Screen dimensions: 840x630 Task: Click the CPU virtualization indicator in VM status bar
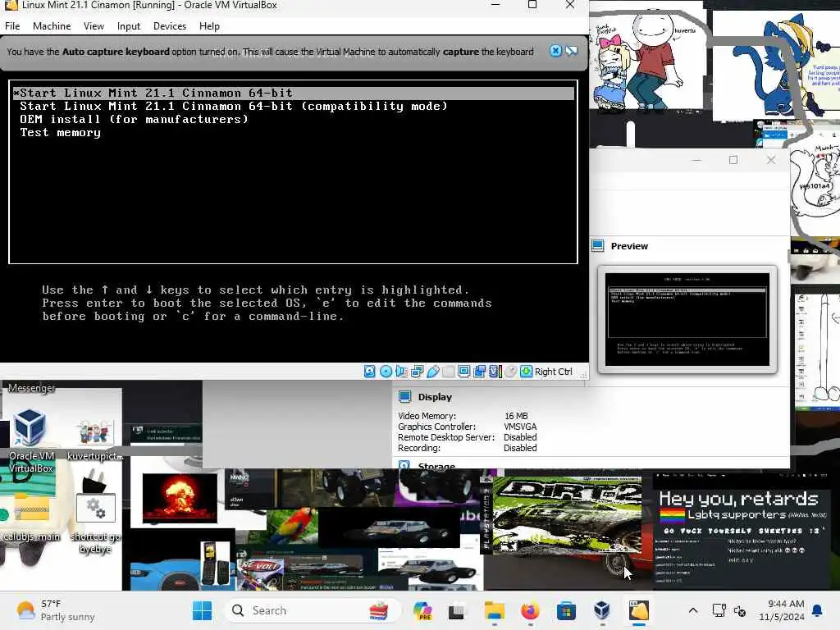point(495,372)
